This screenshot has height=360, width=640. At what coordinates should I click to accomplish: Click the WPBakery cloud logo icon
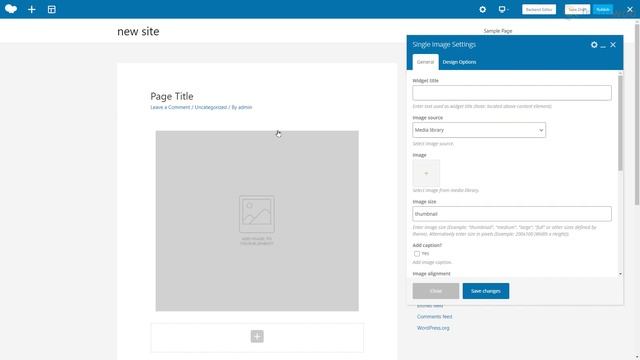(11, 9)
